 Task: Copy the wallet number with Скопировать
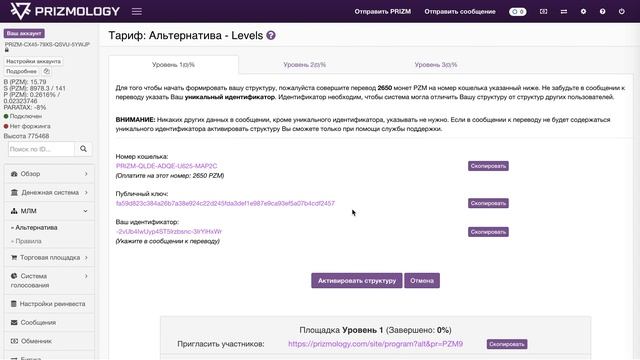coord(488,166)
